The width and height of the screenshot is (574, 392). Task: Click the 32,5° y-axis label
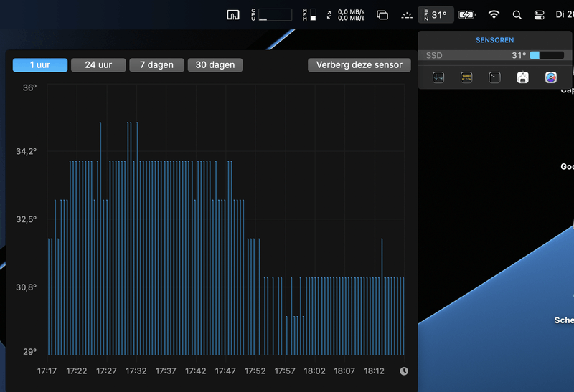[27, 219]
